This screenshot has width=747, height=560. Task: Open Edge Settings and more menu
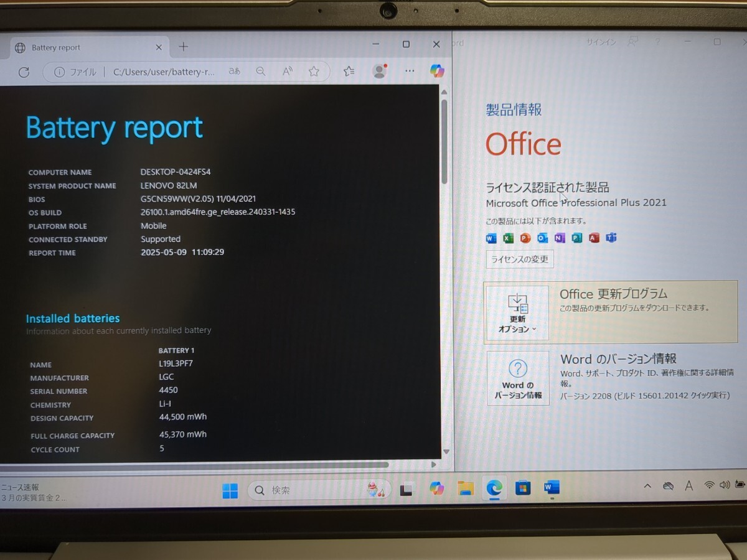coord(409,70)
